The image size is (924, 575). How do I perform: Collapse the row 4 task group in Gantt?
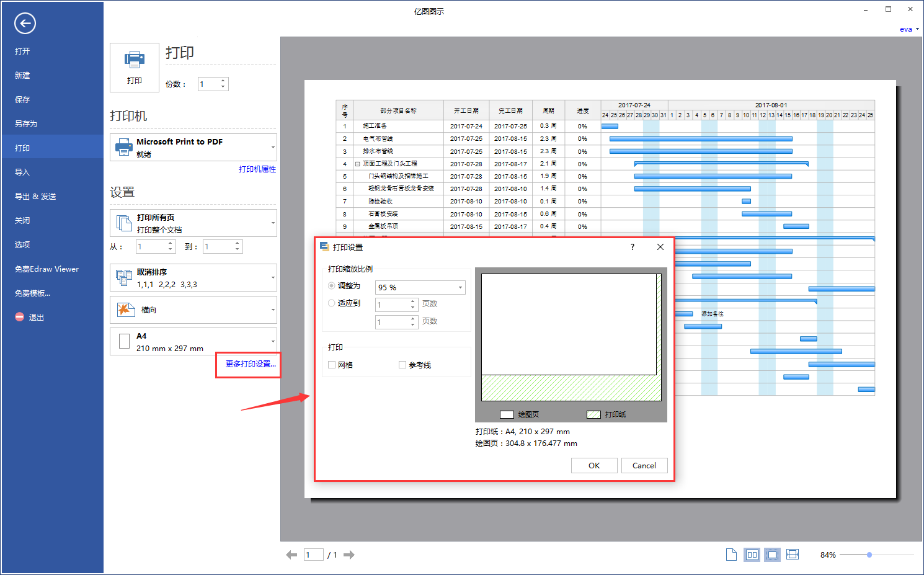point(357,164)
